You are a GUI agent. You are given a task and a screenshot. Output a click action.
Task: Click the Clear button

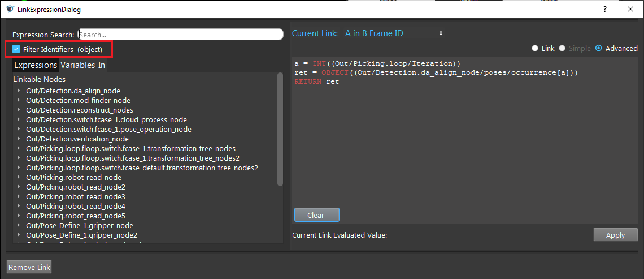coord(317,215)
